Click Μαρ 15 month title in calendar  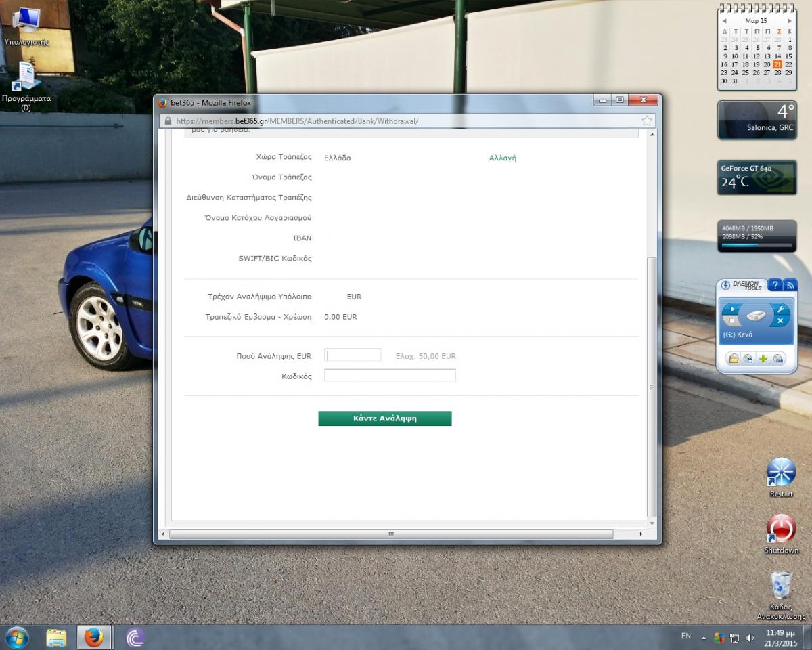coord(757,21)
